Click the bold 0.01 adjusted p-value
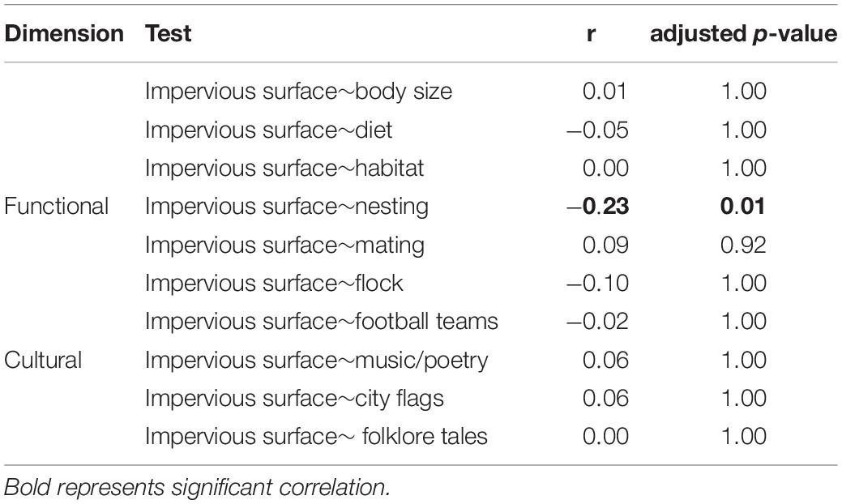The width and height of the screenshot is (842, 504). pos(743,206)
